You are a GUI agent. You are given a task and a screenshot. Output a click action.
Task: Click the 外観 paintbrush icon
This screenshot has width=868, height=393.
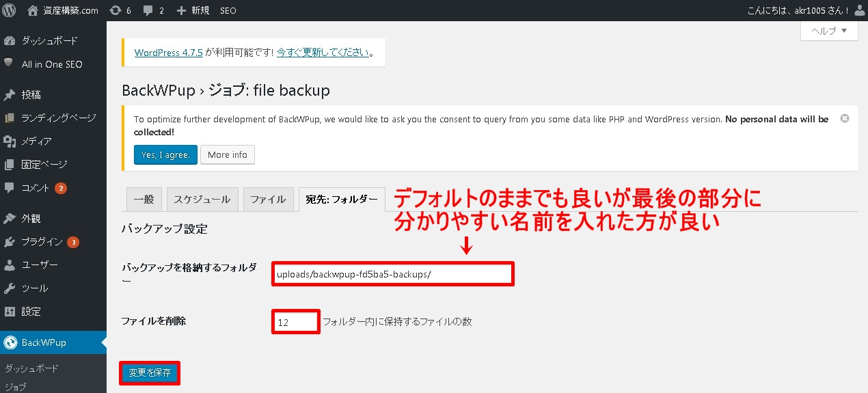10,219
